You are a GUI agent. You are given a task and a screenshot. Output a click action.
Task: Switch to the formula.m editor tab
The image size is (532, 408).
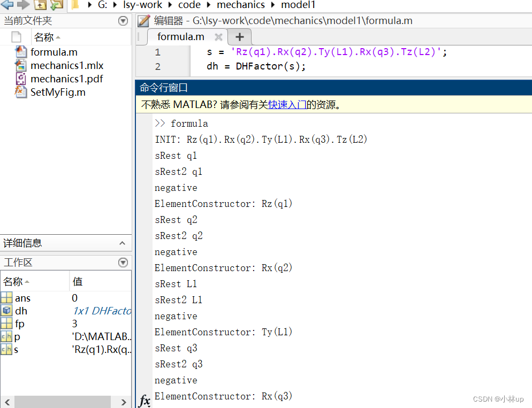click(x=181, y=36)
